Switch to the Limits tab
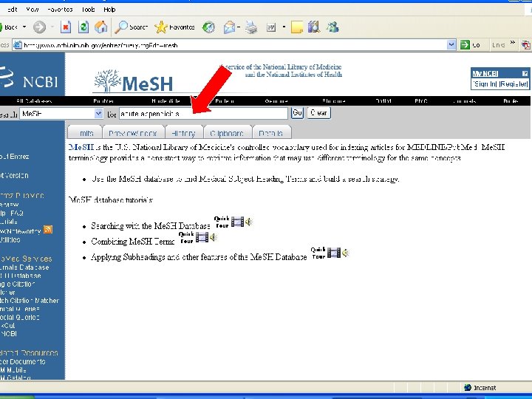The width and height of the screenshot is (532, 399). [x=85, y=133]
